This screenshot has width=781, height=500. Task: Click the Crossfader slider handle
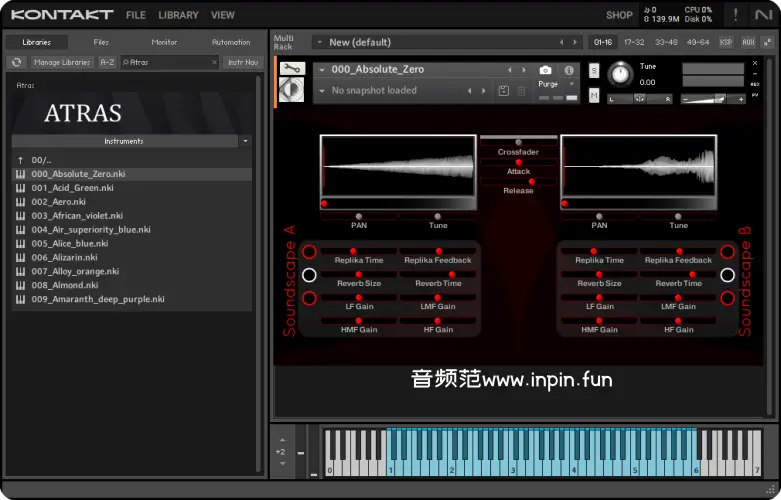click(x=518, y=142)
